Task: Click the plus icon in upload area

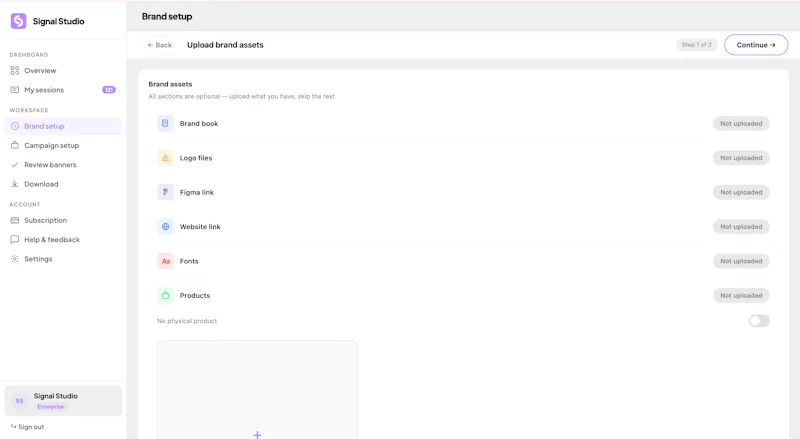Action: [257, 435]
